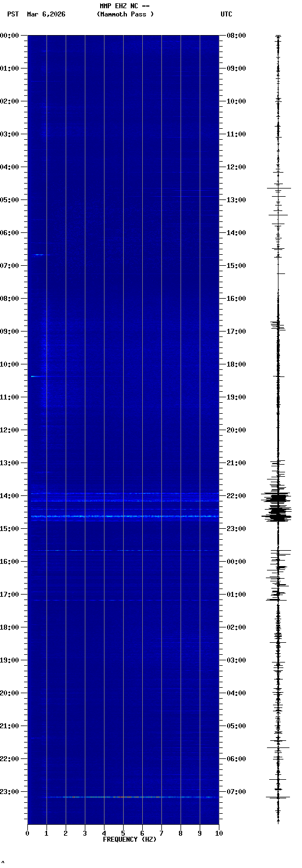302x868 pixels.
Task: Click the date "Mar 6,2026"
Action: (46, 14)
